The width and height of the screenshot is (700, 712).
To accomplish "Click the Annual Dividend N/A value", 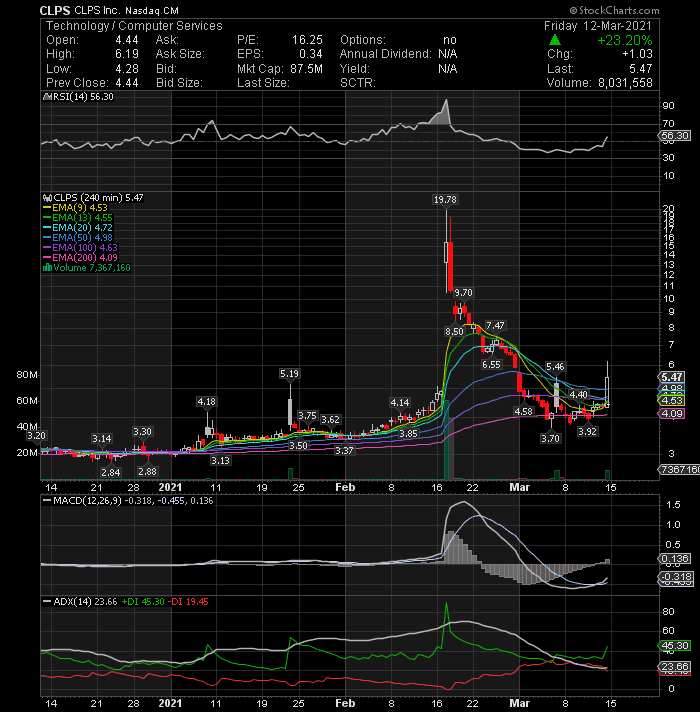I will (447, 54).
